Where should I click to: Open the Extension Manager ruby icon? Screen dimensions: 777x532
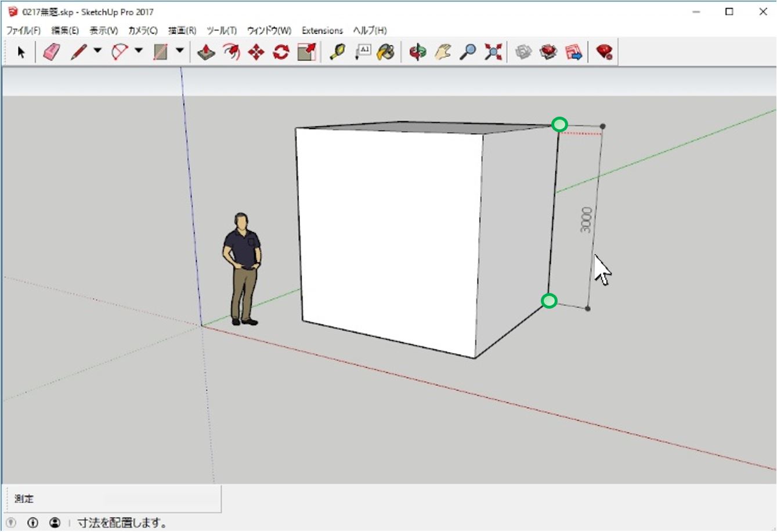pos(604,52)
